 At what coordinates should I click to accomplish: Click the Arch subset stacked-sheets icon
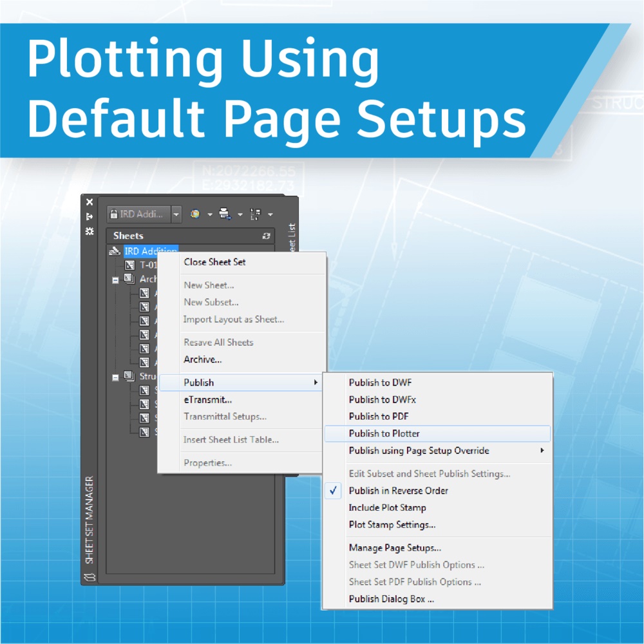click(129, 279)
